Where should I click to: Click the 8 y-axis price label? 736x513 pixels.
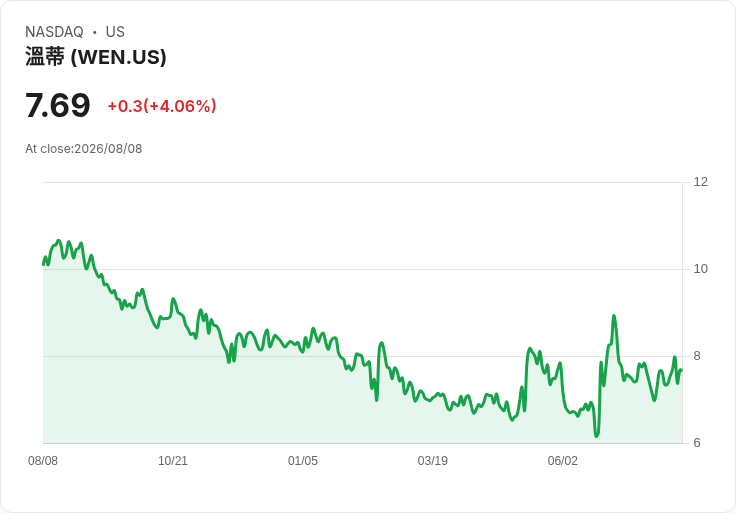697,356
